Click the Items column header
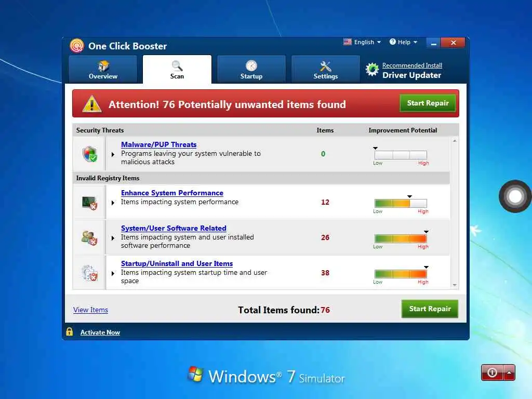Screen dimensions: 532x399 325,130
